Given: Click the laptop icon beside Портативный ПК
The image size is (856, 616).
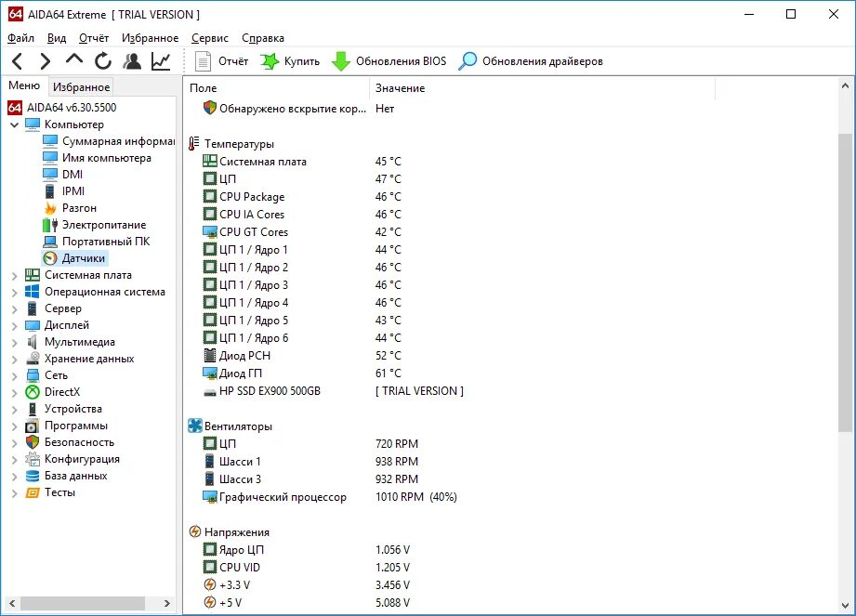Looking at the screenshot, I should (x=50, y=242).
